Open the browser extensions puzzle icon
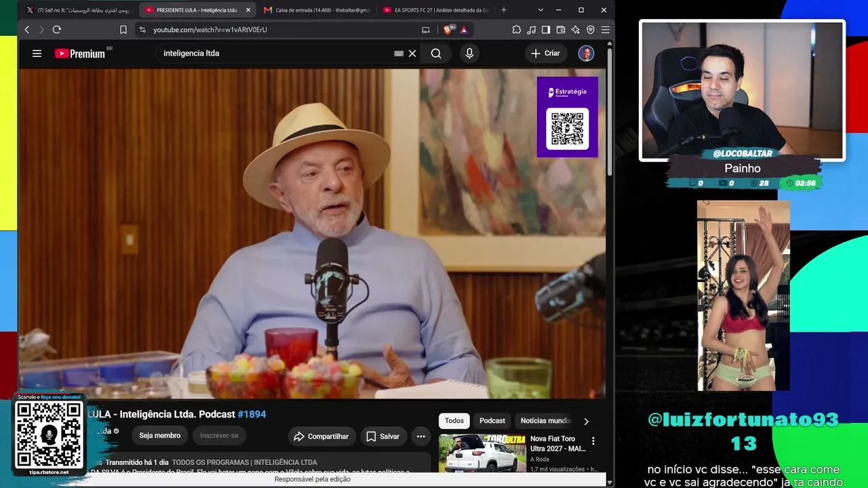The width and height of the screenshot is (868, 488). 517,30
